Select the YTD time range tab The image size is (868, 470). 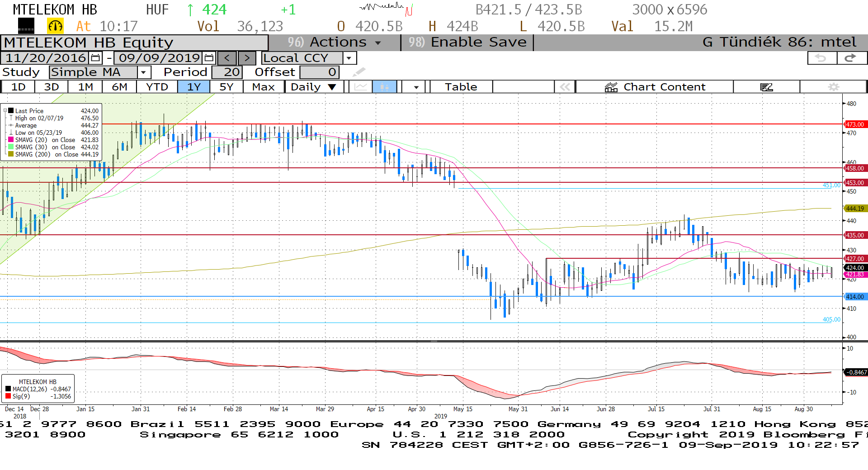[157, 87]
